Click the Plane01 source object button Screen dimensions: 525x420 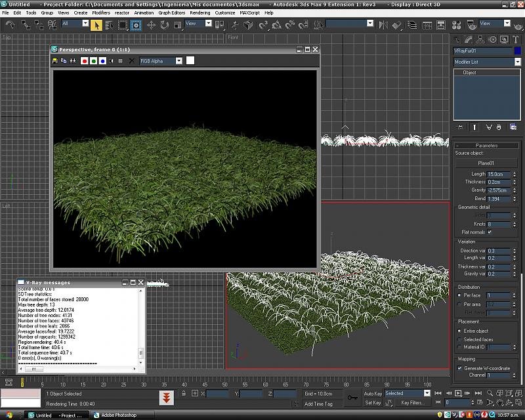pyautogui.click(x=486, y=163)
